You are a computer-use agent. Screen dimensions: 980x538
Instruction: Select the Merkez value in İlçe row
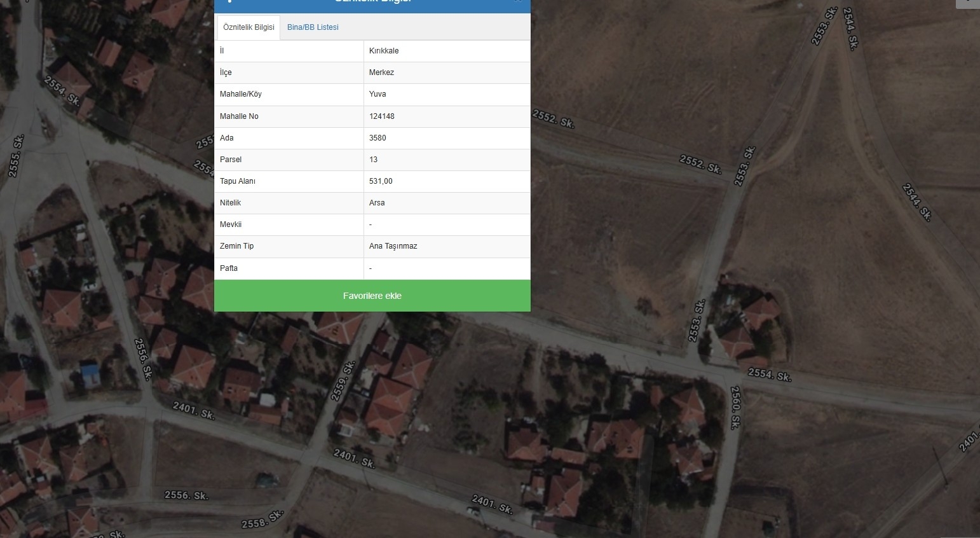pos(447,72)
